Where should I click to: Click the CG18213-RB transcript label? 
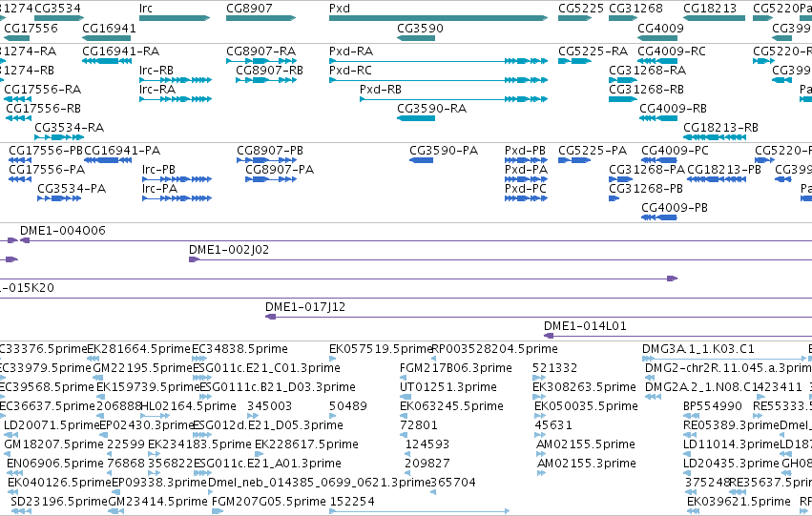coord(720,128)
